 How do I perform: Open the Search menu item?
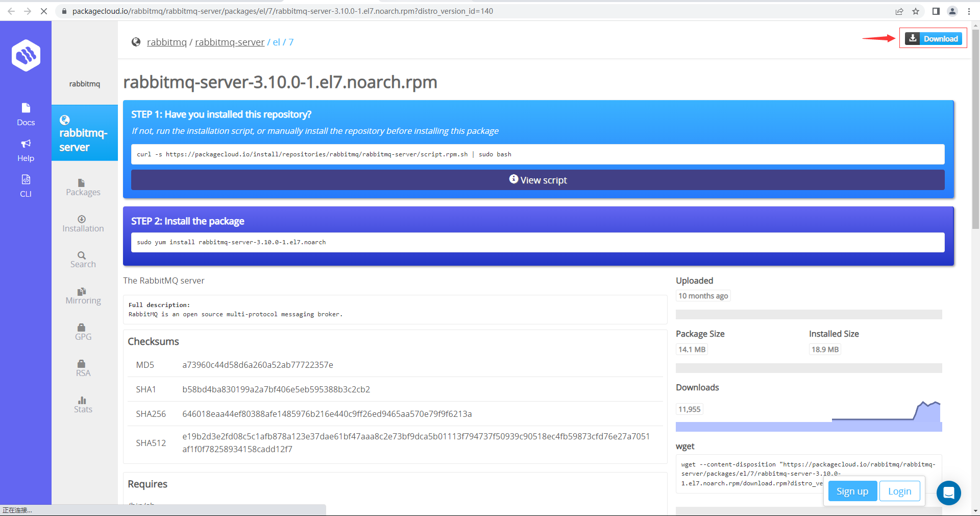83,260
